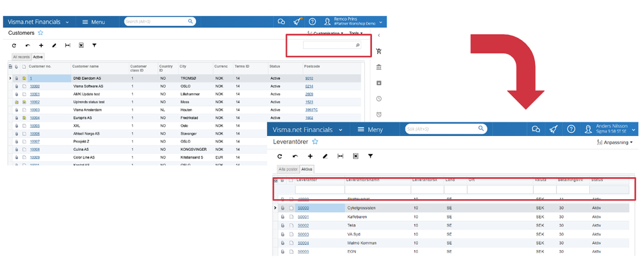The image size is (644, 268).
Task: Expand Visma.net Financials dropdown in Leverantörer window
Action: point(340,129)
